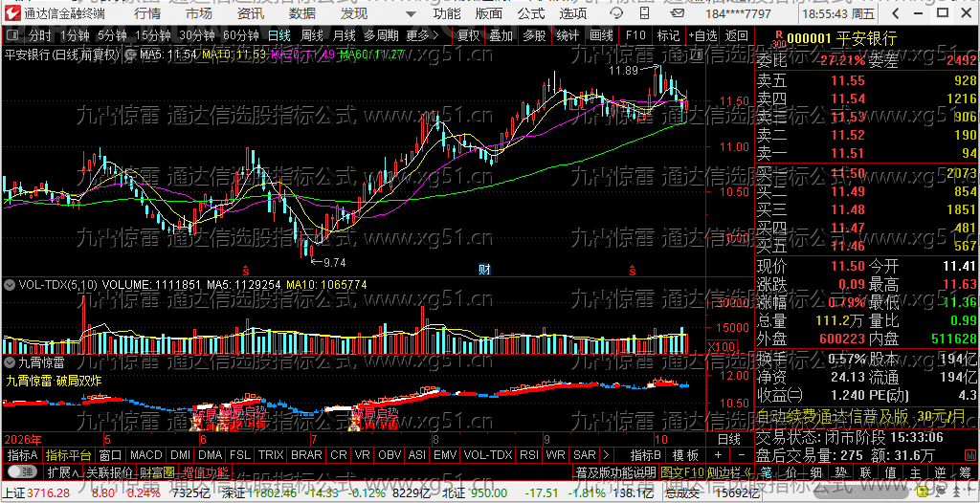
Task: Select the 价 price distribution tab
Action: [x=791, y=471]
